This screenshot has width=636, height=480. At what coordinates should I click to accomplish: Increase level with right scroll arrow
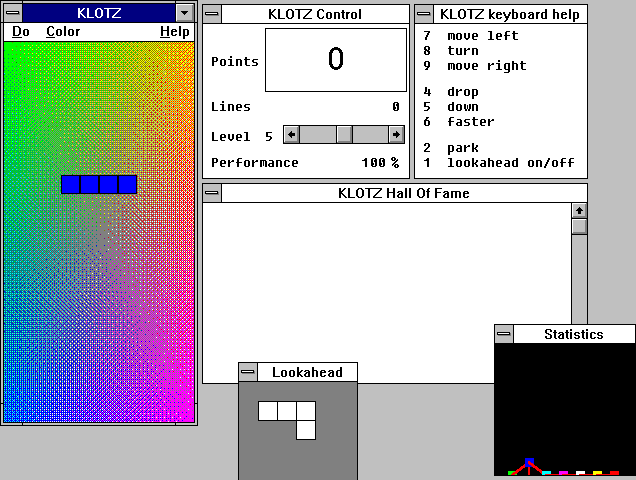point(396,135)
